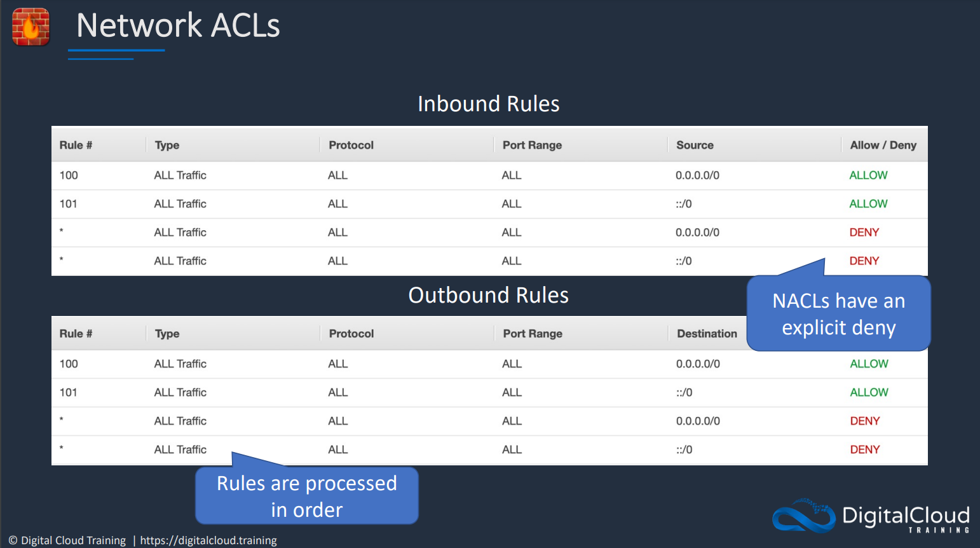Click inbound Allow / Deny column header
This screenshot has height=548, width=980.
[x=883, y=145]
